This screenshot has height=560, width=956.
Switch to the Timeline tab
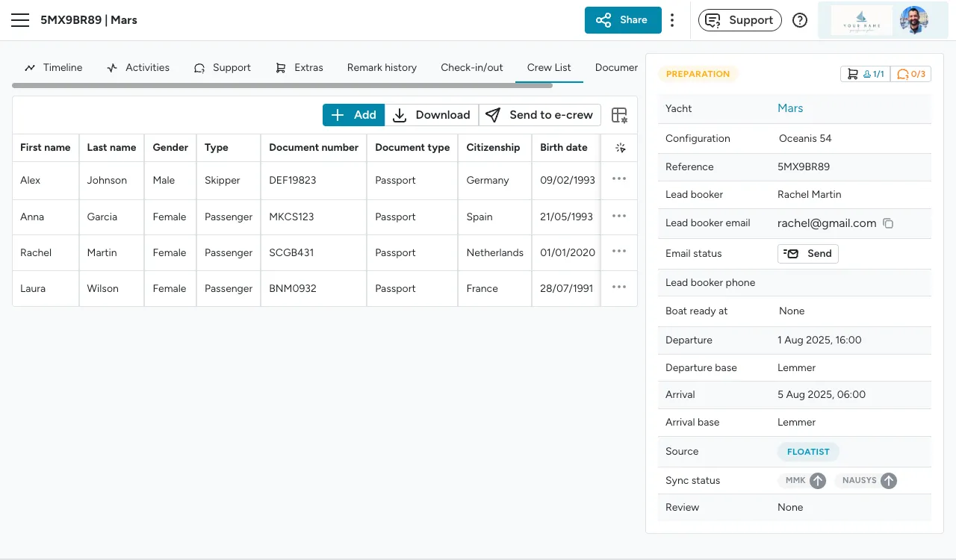[53, 67]
